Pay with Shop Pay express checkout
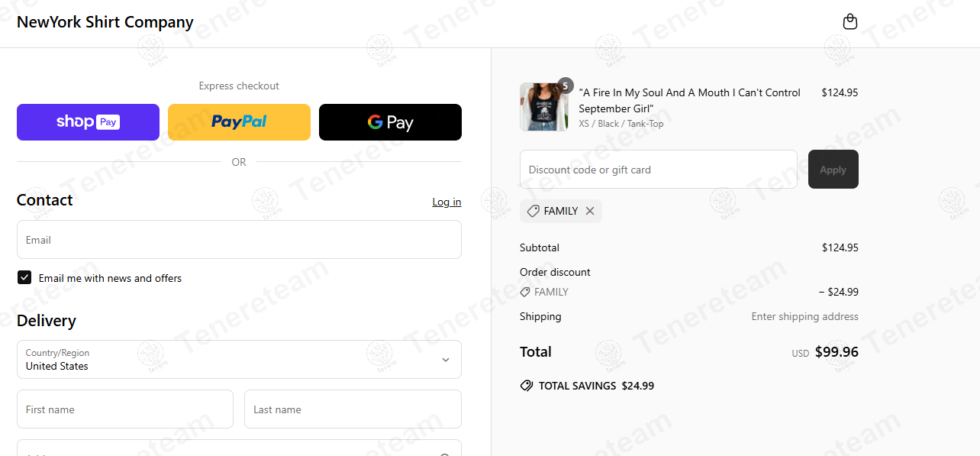This screenshot has width=980, height=456. 88,122
